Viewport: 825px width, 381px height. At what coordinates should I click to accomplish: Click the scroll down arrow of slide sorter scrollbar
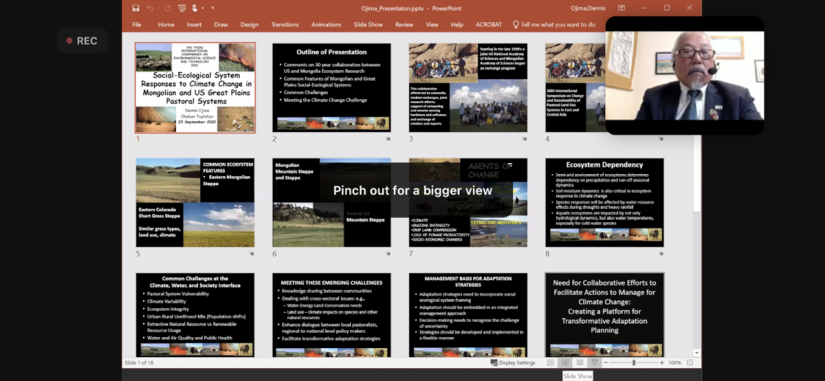tap(697, 353)
